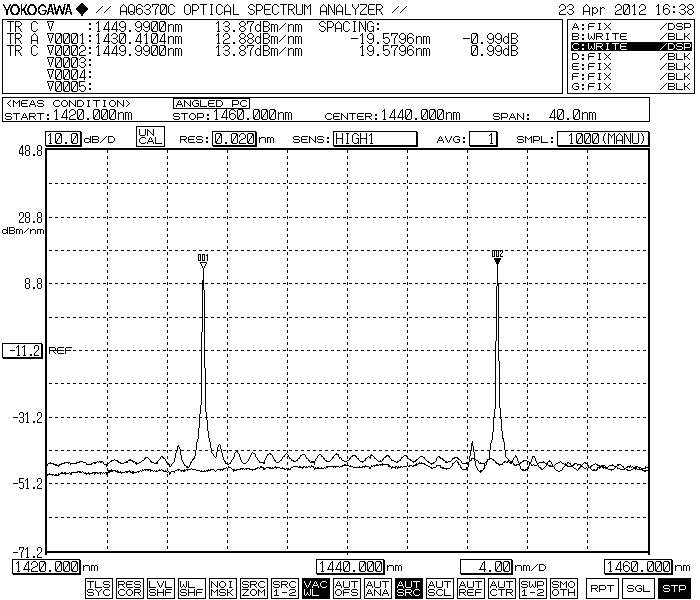Viewport: 700px width, 600px height.
Task: Click marker 001 on the trace peak
Action: (203, 261)
